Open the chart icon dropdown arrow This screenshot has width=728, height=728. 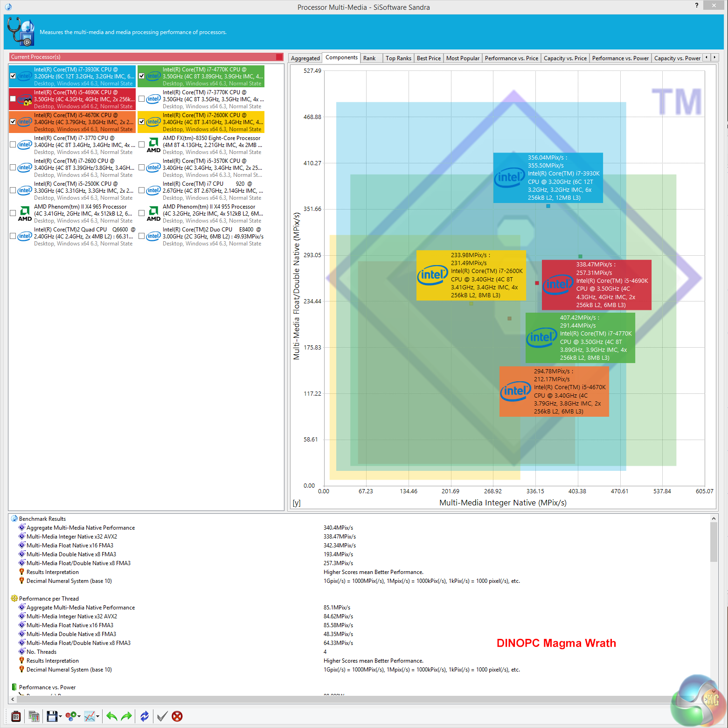98,716
